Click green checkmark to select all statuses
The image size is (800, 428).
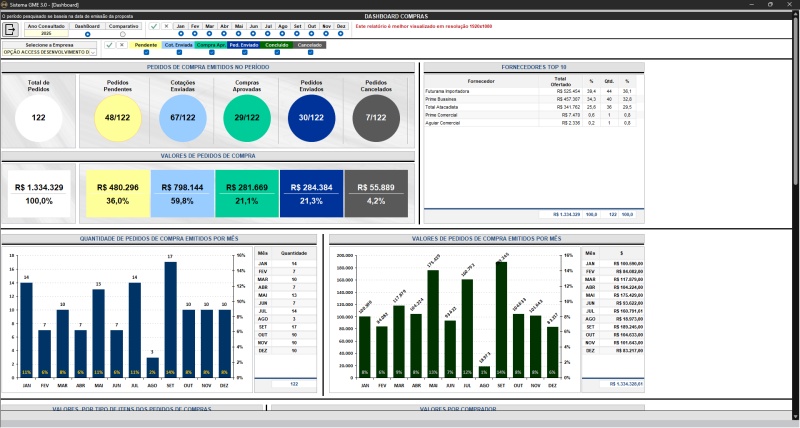[x=109, y=45]
